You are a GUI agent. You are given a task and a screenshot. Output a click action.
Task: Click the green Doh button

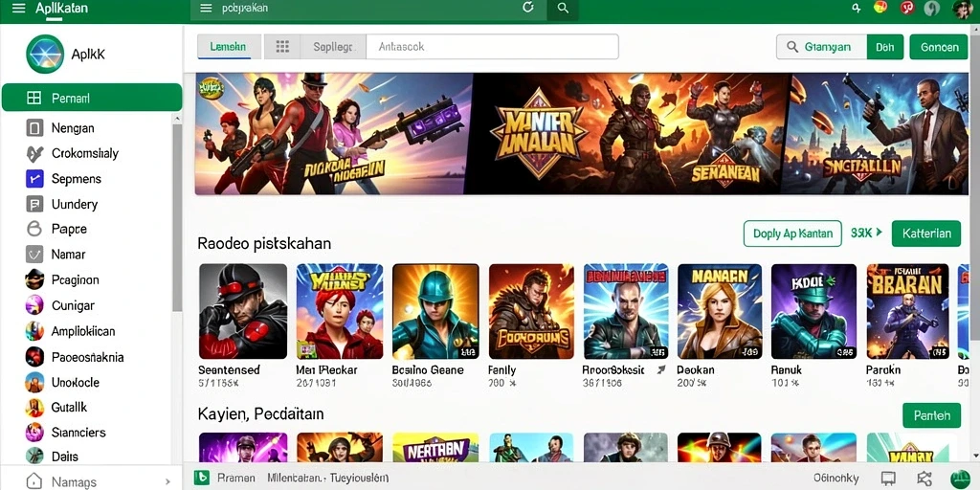(x=885, y=47)
